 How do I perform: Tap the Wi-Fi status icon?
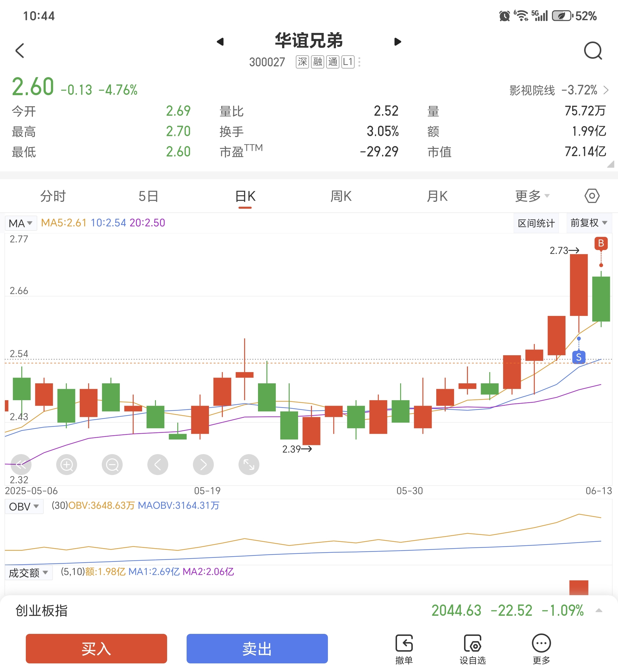(x=521, y=16)
